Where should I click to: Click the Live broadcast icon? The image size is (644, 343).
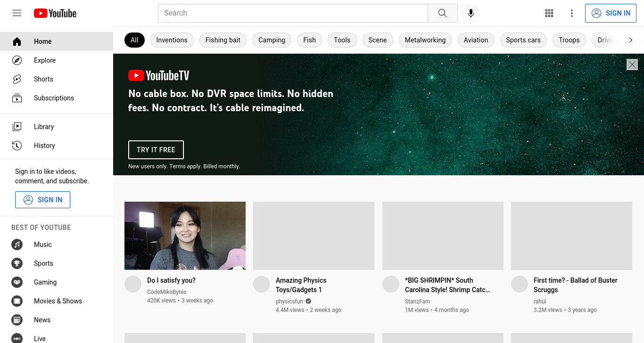17,338
